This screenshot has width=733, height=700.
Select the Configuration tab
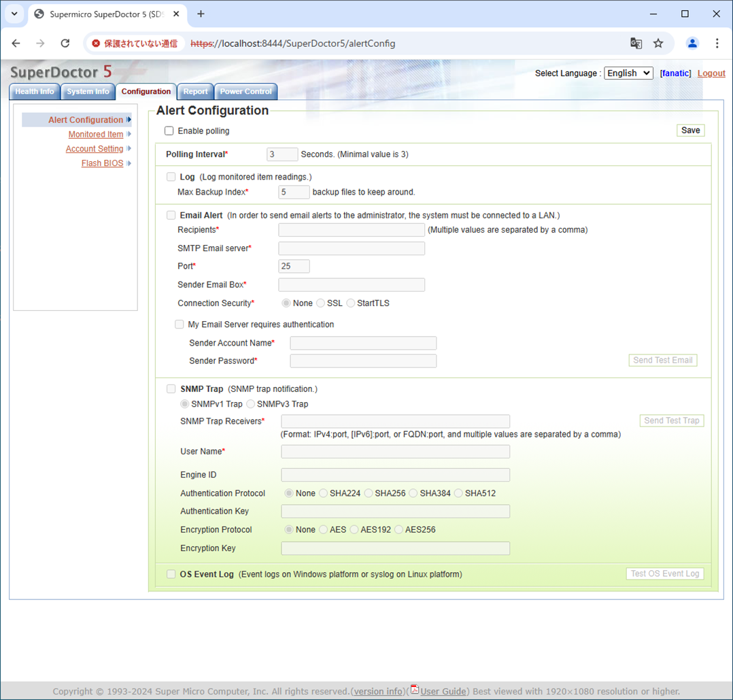[146, 92]
